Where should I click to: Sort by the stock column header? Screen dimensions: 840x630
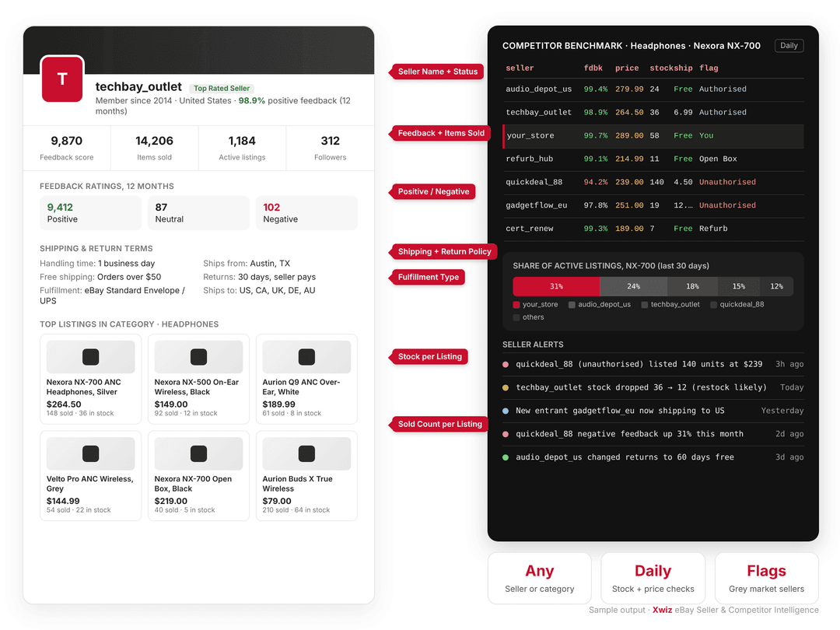tap(662, 68)
